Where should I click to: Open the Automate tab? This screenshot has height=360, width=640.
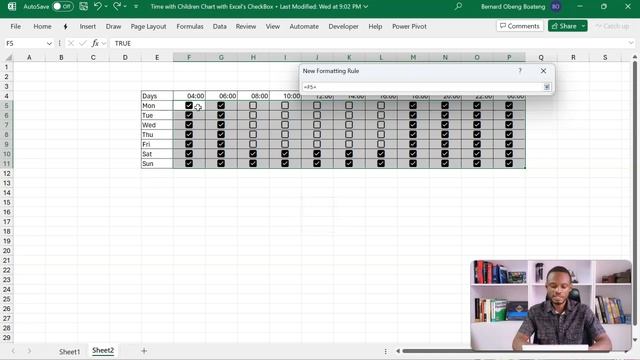coord(304,26)
